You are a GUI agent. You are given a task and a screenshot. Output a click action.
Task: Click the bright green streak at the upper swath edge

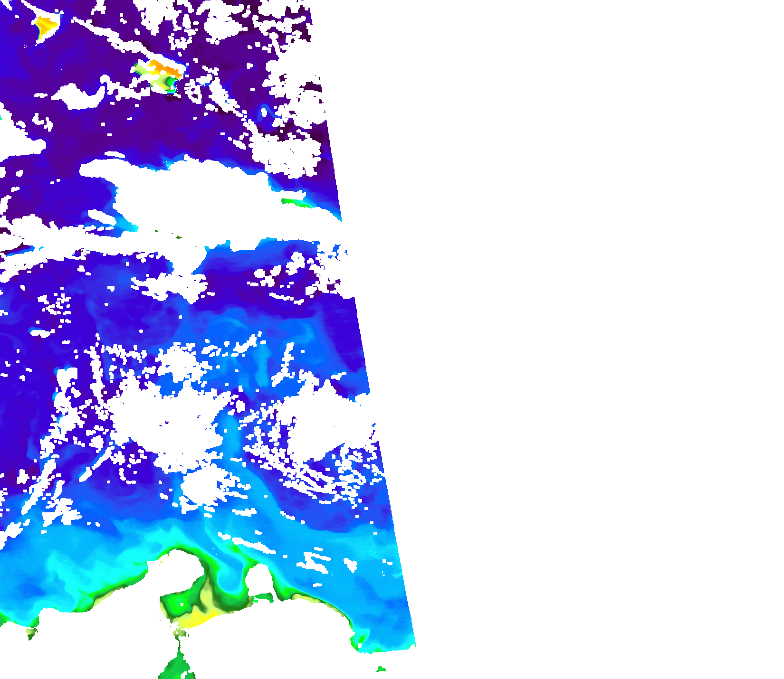click(x=296, y=203)
